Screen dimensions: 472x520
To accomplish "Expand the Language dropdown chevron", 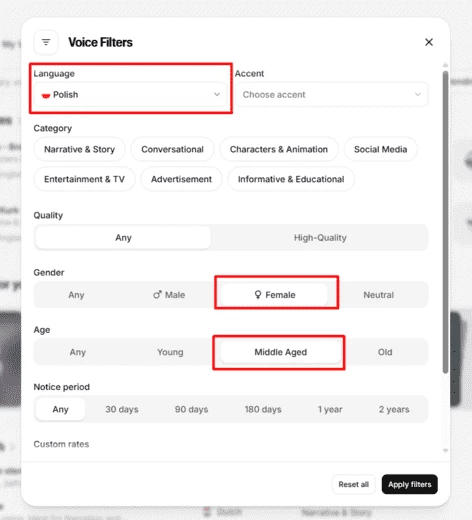I will coord(217,94).
